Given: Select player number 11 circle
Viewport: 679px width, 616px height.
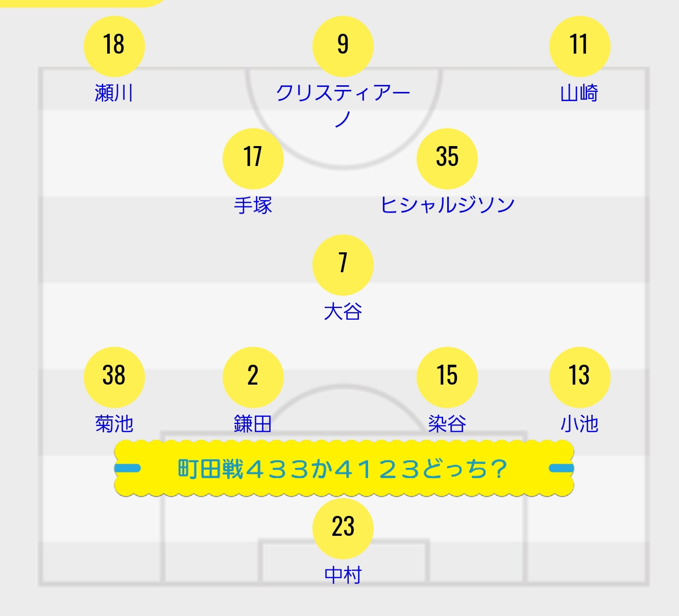Looking at the screenshot, I should point(580,46).
